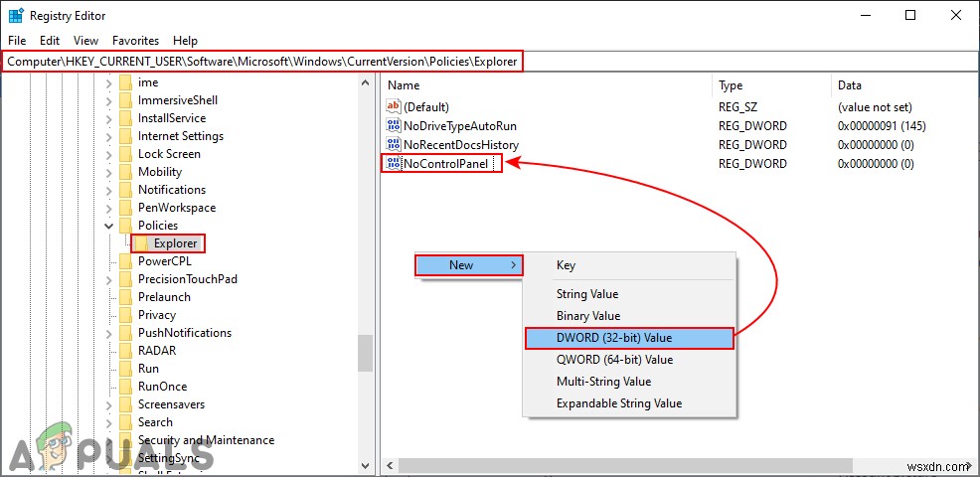The height and width of the screenshot is (477, 980).
Task: Select the NoDriveTypeAutoRun DWORD icon
Action: click(394, 125)
